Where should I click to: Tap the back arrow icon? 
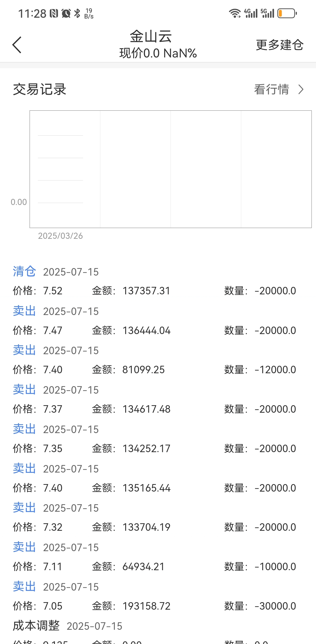click(17, 45)
